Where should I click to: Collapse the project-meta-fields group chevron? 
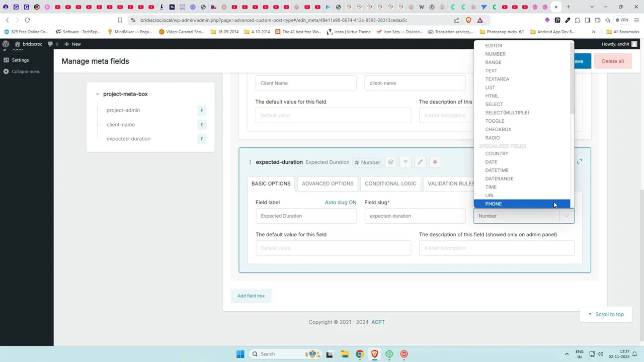[97, 94]
